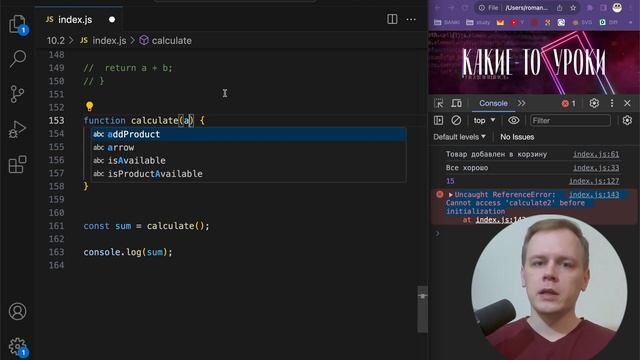Open the browser extensions puzzle icon
Screen dimensions: 640x360
click(590, 8)
